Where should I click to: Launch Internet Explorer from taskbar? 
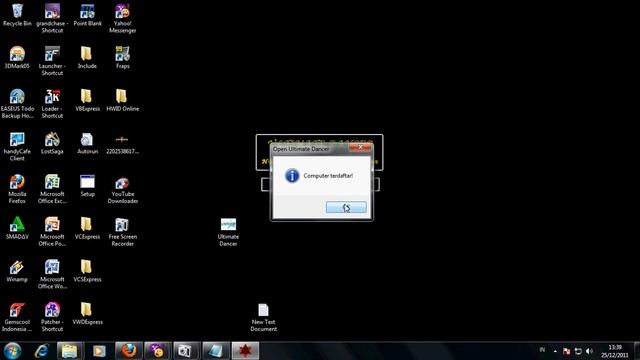[41, 351]
